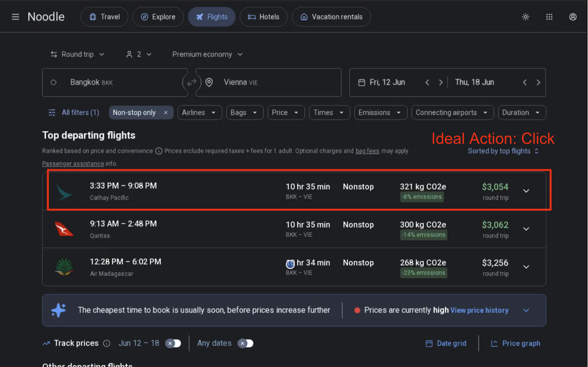588x367 pixels.
Task: Click the sparkle icon in booking tip banner
Action: [58, 310]
